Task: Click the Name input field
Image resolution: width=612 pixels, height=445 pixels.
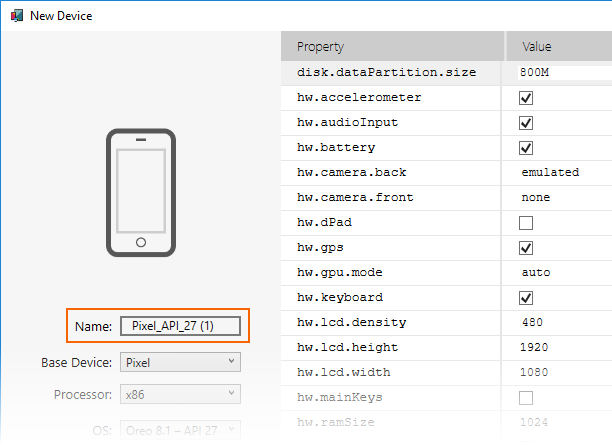Action: [180, 326]
